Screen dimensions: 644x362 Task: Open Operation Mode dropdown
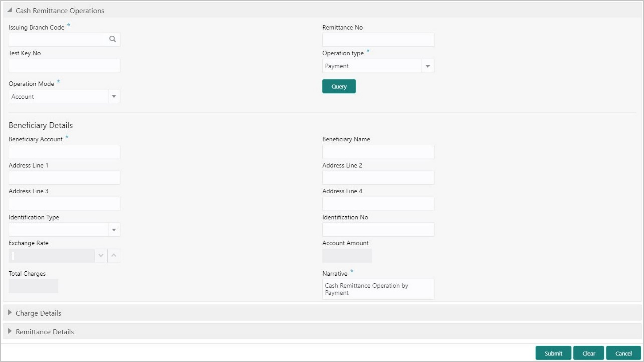tap(114, 97)
